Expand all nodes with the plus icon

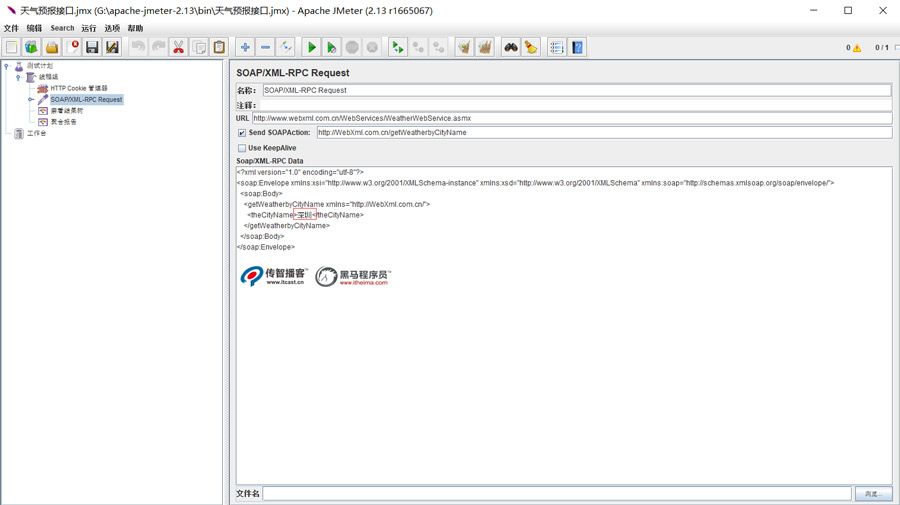(x=245, y=48)
